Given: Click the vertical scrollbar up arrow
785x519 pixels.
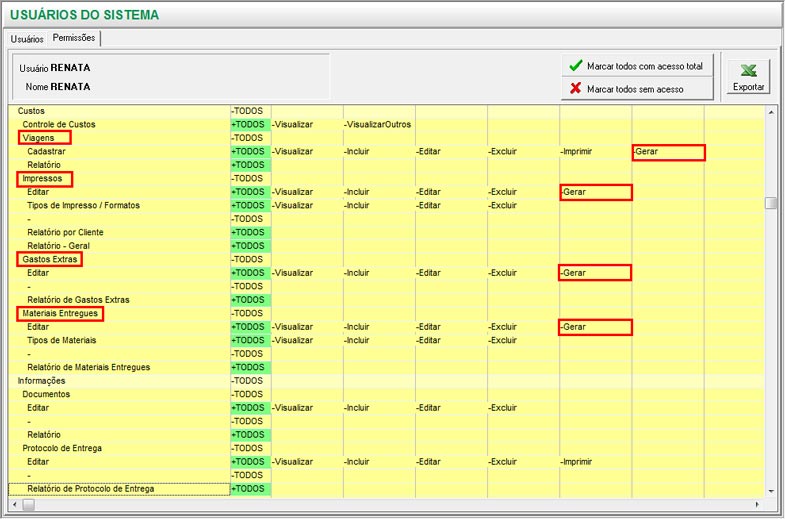Looking at the screenshot, I should coord(771,112).
